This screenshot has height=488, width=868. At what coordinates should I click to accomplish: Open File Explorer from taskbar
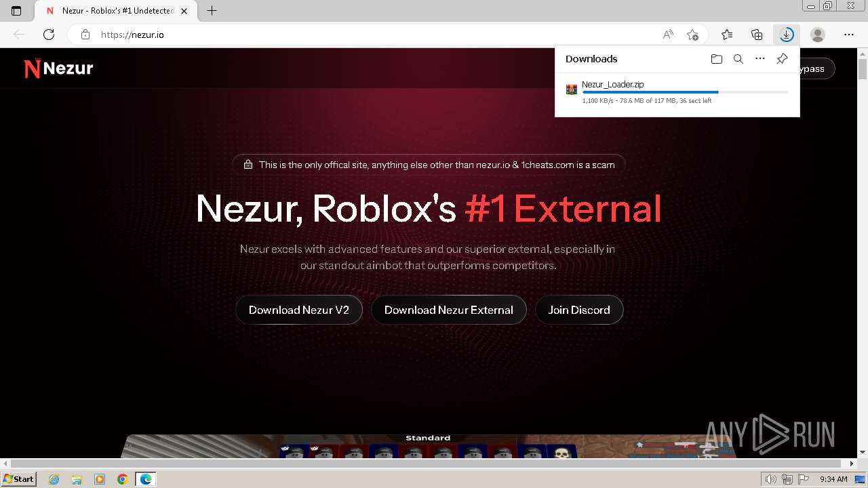[x=77, y=479]
